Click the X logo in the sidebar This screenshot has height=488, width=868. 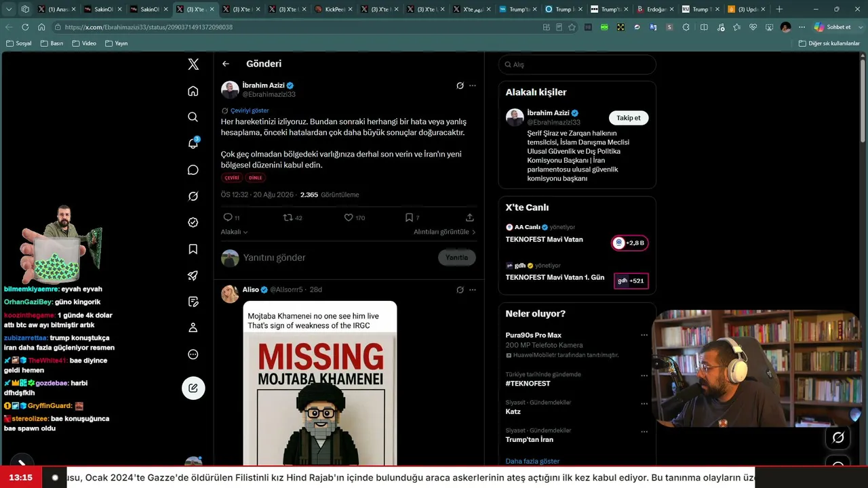pos(193,64)
